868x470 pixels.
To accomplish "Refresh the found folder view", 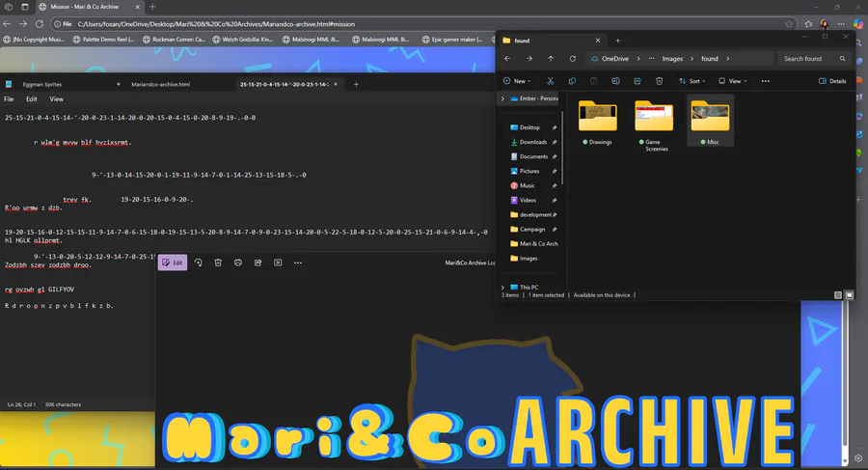I will pyautogui.click(x=572, y=58).
